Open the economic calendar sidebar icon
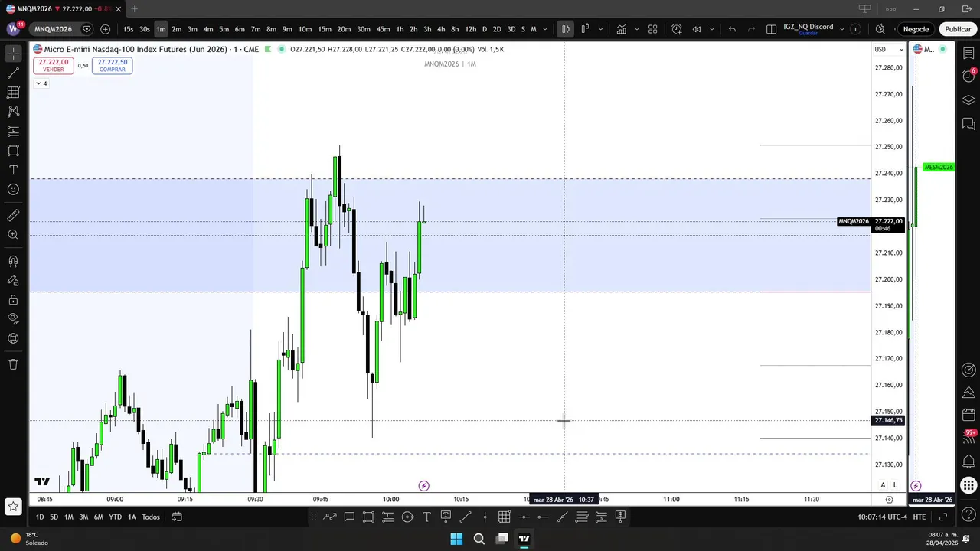Screen dimensions: 980x551 coord(969,416)
